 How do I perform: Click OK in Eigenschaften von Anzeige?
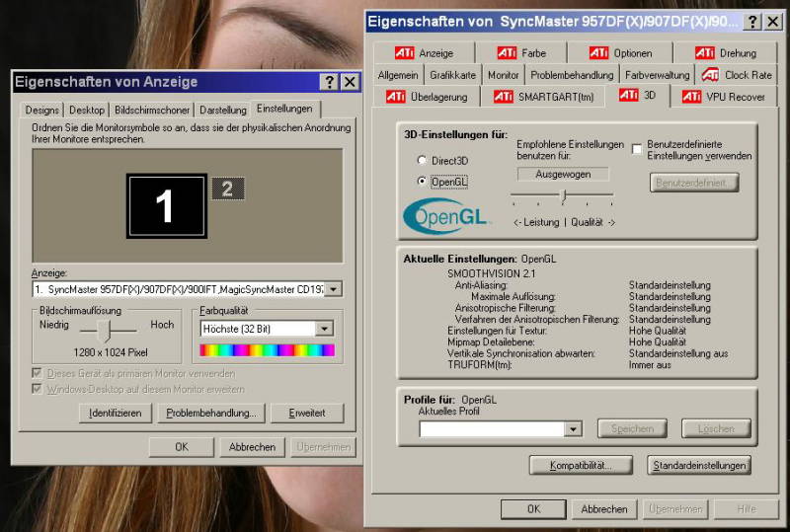point(182,447)
